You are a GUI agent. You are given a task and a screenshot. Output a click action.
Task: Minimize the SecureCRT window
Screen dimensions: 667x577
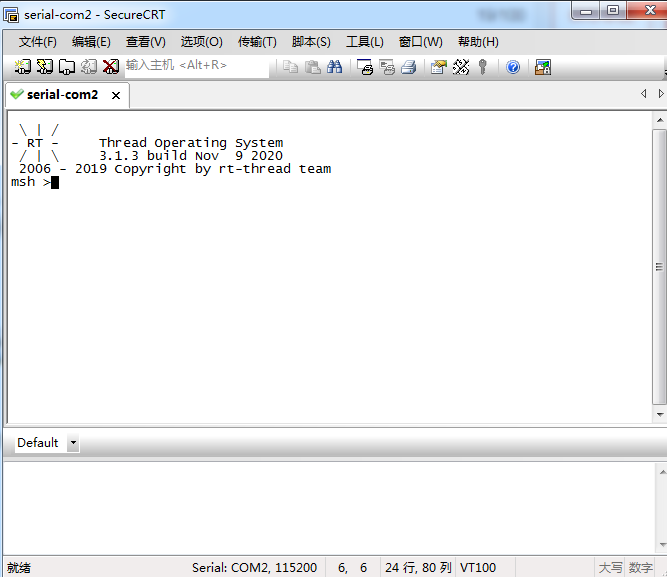click(586, 11)
